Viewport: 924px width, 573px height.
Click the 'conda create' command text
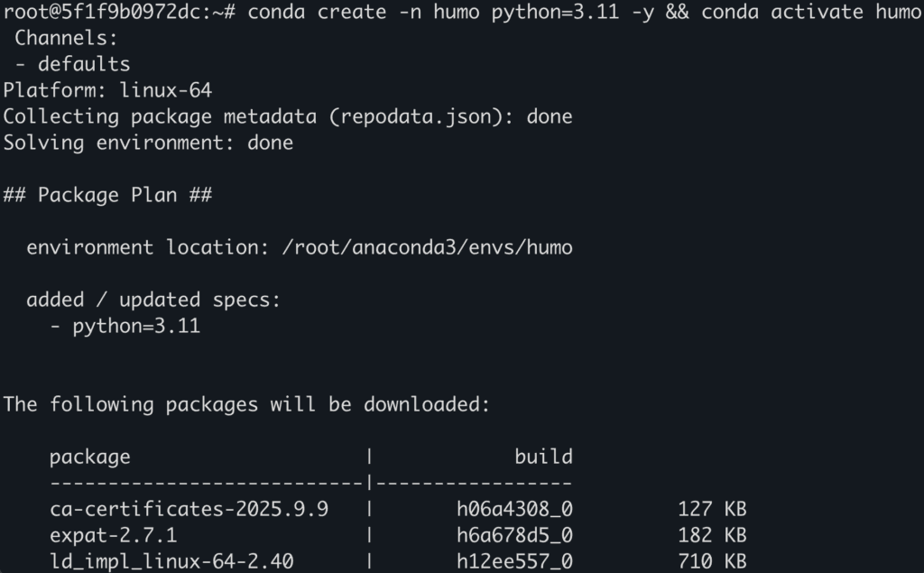click(x=317, y=12)
